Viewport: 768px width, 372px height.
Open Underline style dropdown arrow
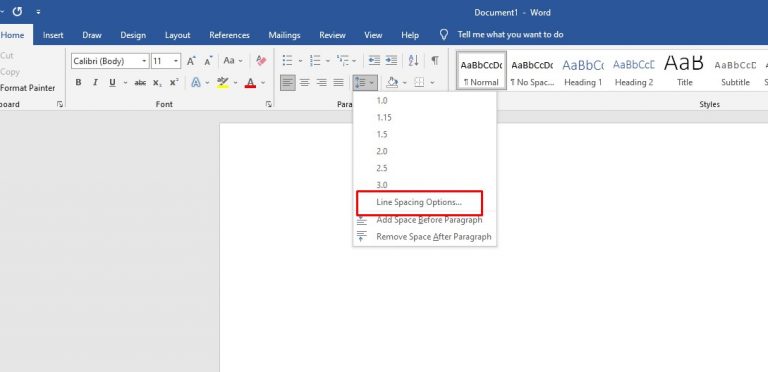pos(125,83)
